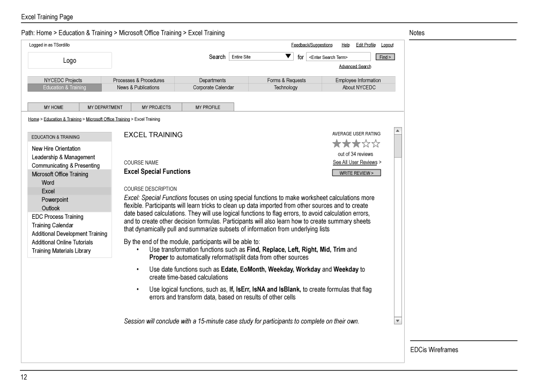
Task: Click the fourth rating star
Action: click(x=366, y=143)
